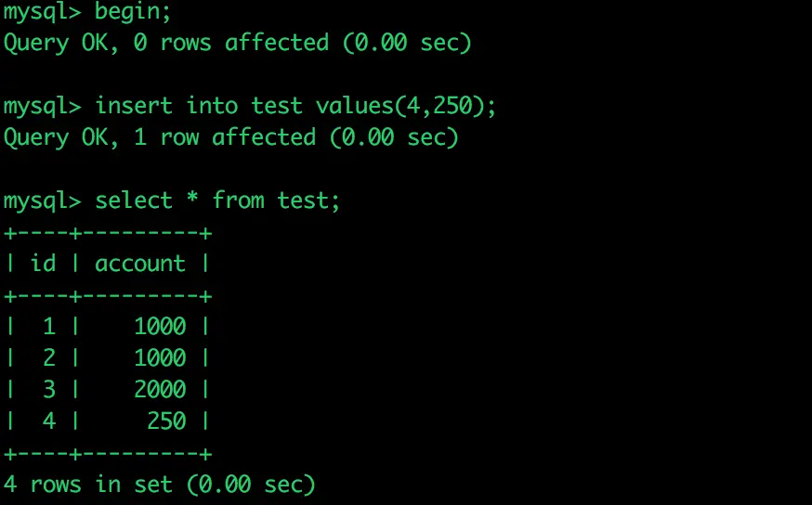The height and width of the screenshot is (505, 812).
Task: Click the id value 3 in third row
Action: tap(49, 390)
